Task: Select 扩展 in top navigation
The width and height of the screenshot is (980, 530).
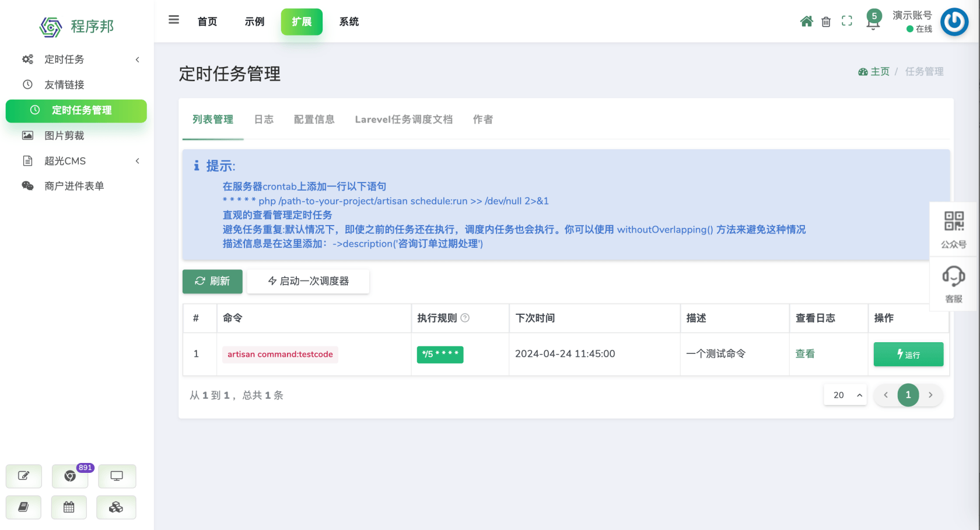Action: pyautogui.click(x=302, y=22)
